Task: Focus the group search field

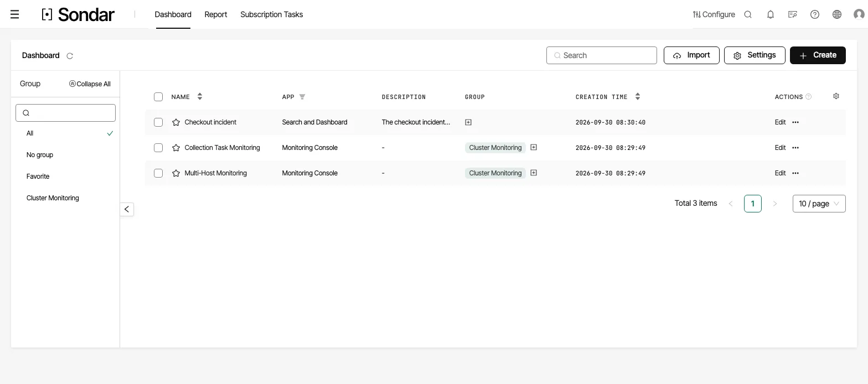Action: click(x=65, y=113)
